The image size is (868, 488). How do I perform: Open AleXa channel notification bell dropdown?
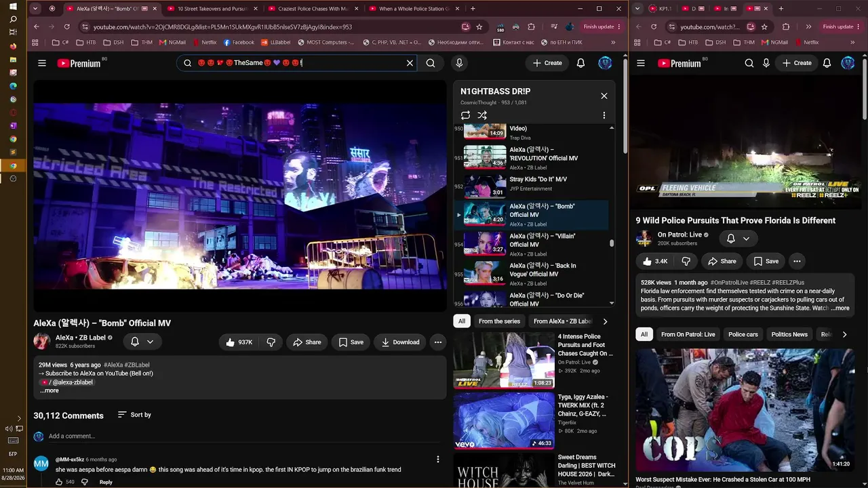point(142,342)
